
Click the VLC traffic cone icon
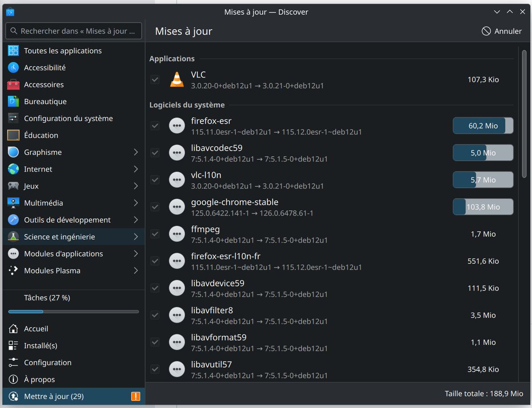coord(177,79)
